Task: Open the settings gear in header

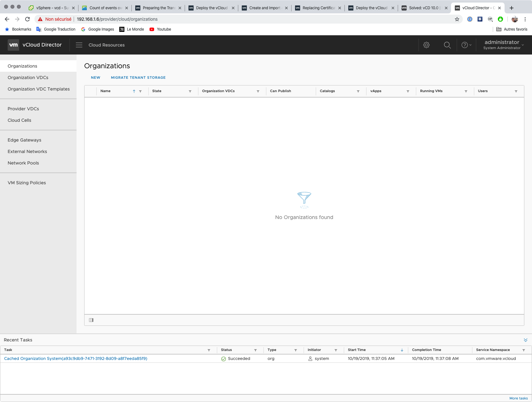Action: 426,45
